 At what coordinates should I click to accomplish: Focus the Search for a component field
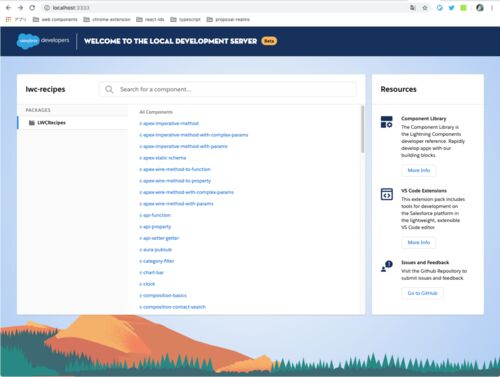point(228,89)
